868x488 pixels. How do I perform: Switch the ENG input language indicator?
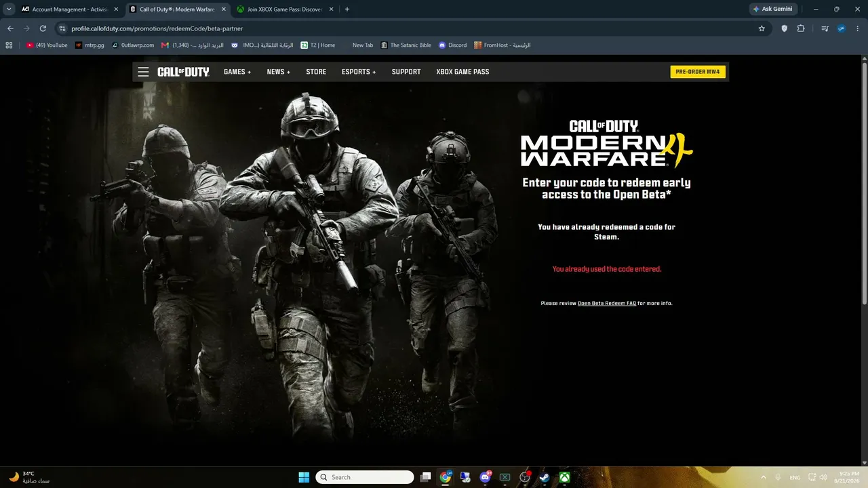(795, 477)
